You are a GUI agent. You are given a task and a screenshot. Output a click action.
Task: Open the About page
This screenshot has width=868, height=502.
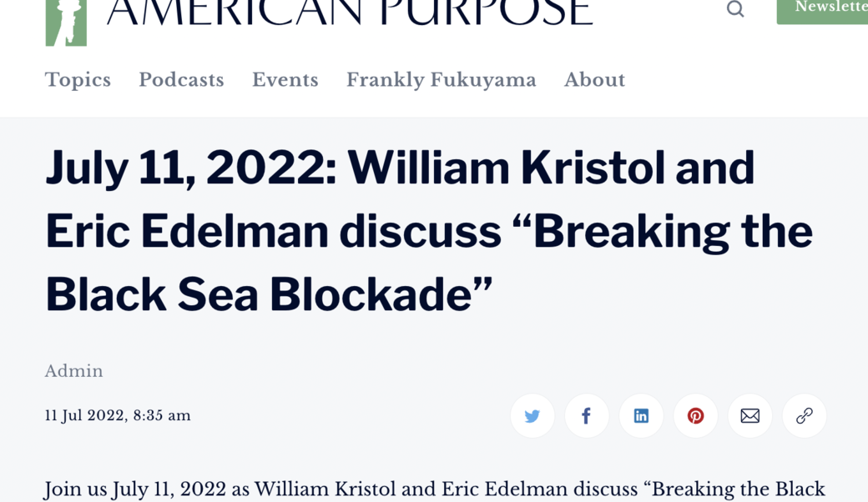click(594, 80)
